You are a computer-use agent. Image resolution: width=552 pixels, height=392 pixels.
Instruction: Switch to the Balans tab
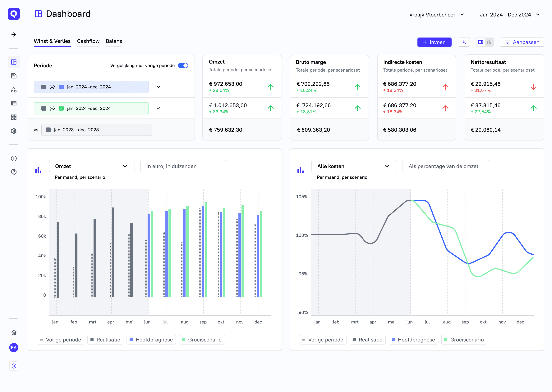click(x=114, y=41)
